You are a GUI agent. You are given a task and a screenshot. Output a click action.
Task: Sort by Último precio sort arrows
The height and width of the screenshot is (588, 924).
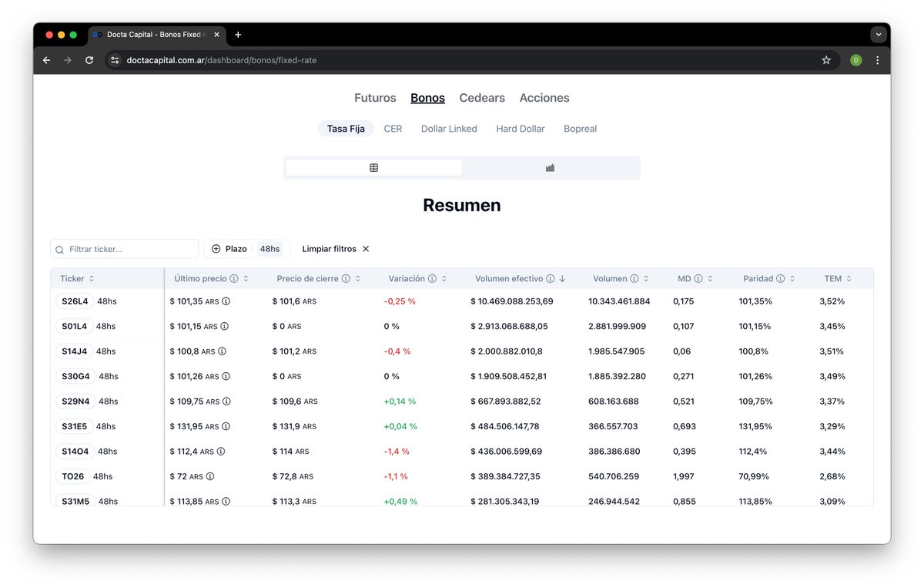click(x=246, y=279)
